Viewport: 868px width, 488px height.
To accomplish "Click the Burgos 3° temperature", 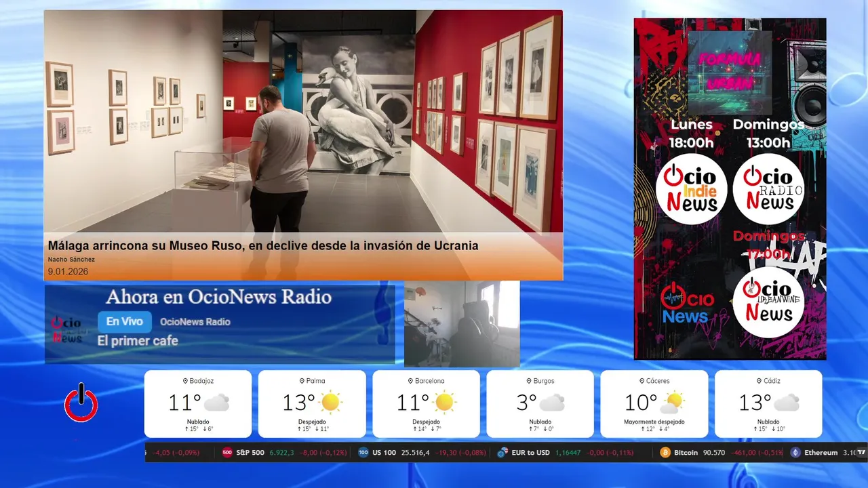I will (x=526, y=403).
